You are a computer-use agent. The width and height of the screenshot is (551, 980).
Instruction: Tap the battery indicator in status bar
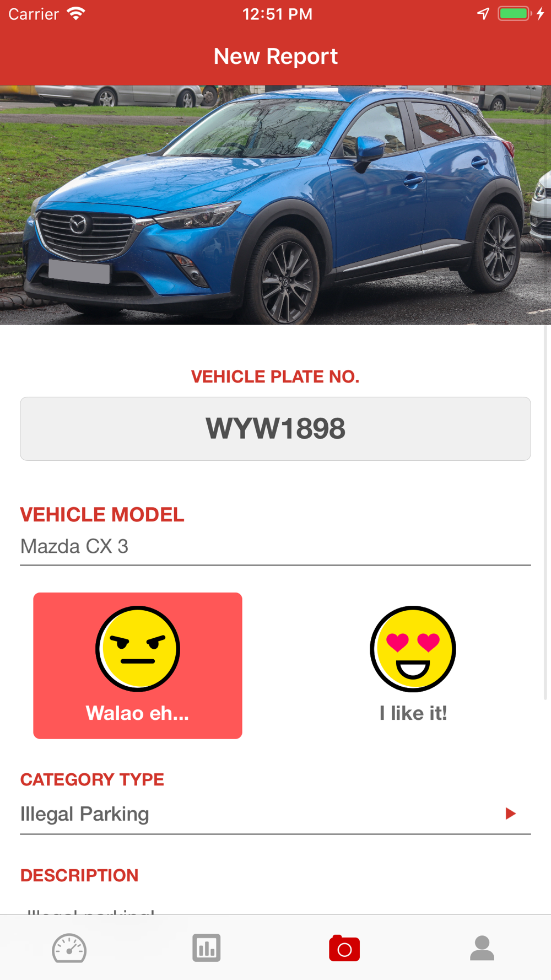(x=515, y=14)
